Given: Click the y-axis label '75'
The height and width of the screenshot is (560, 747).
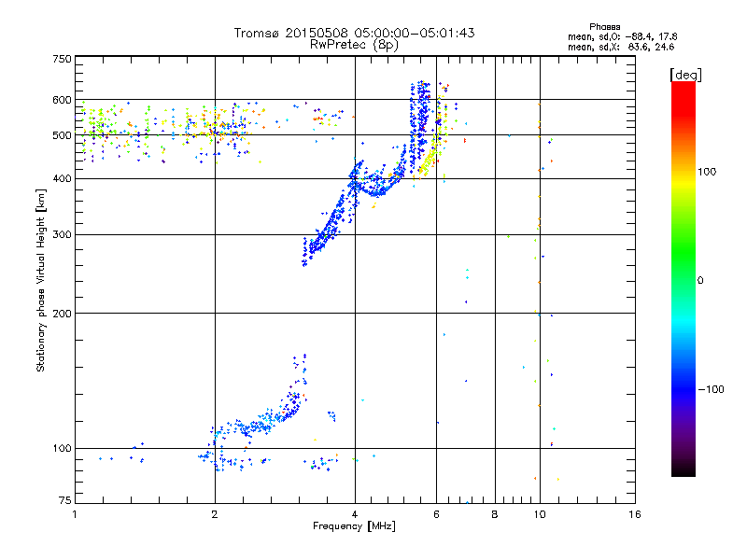Looking at the screenshot, I should pos(65,500).
